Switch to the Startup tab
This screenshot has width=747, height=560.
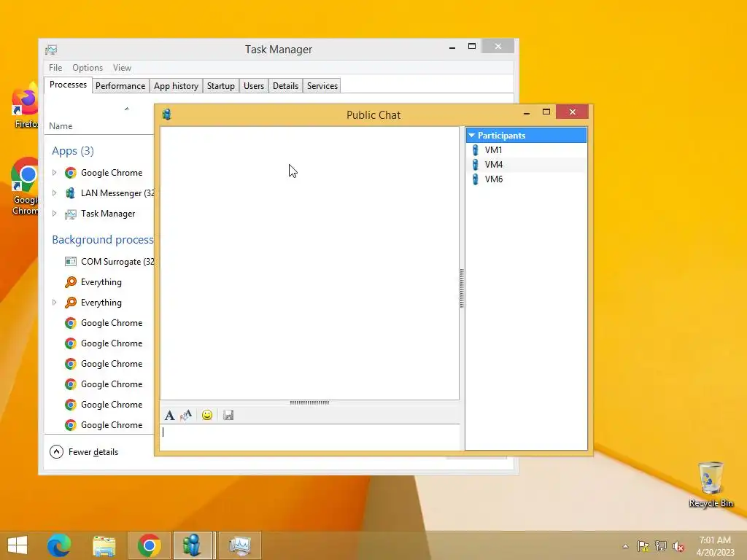pyautogui.click(x=220, y=86)
